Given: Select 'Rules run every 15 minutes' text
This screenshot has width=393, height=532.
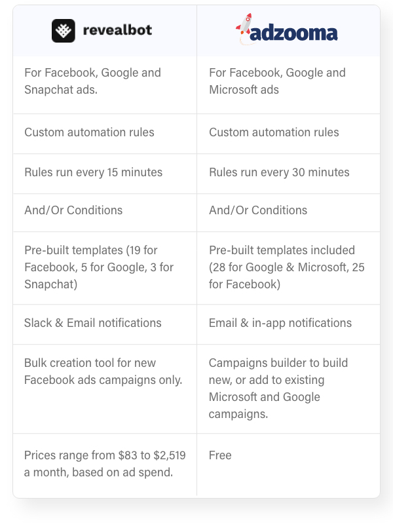Looking at the screenshot, I should click(93, 172).
